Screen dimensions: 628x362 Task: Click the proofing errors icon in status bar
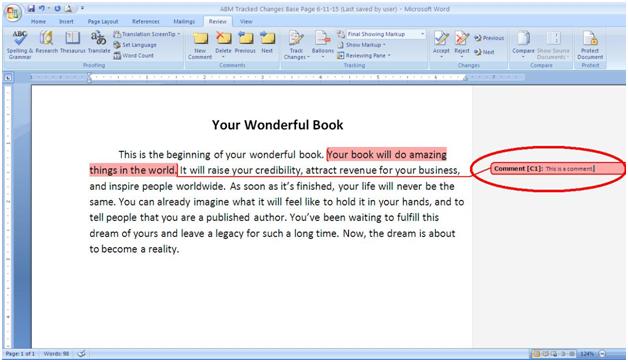(x=82, y=354)
